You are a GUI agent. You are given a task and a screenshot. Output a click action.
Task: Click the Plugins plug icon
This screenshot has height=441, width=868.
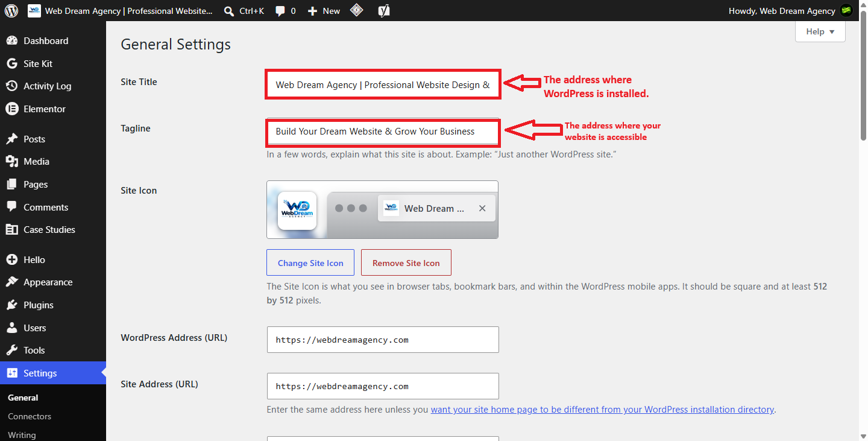tap(12, 305)
